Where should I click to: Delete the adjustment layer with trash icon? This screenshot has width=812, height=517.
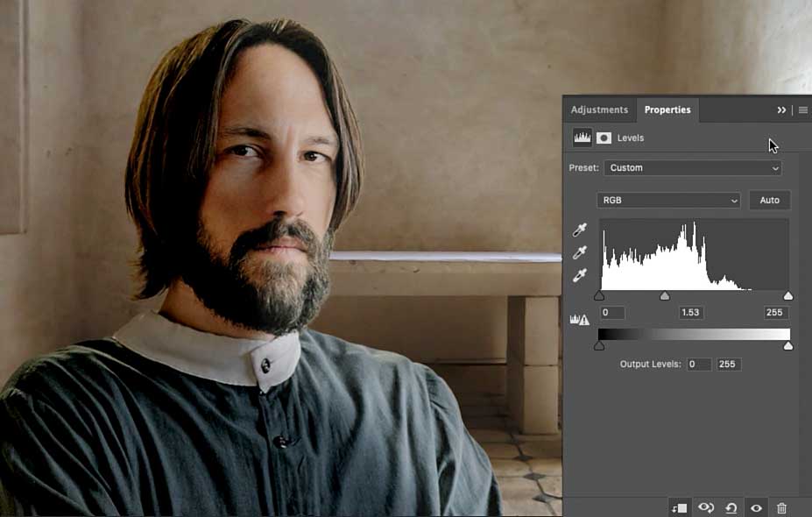781,508
